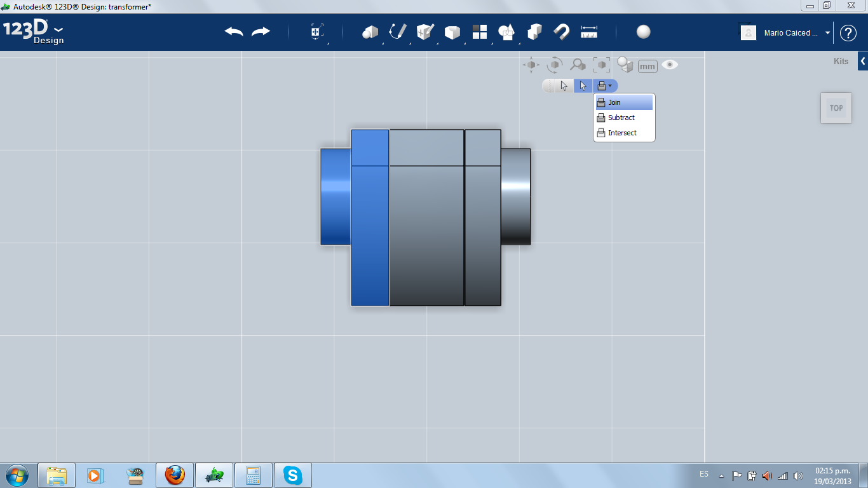
Task: Open the Modify tool menu
Action: [452, 32]
